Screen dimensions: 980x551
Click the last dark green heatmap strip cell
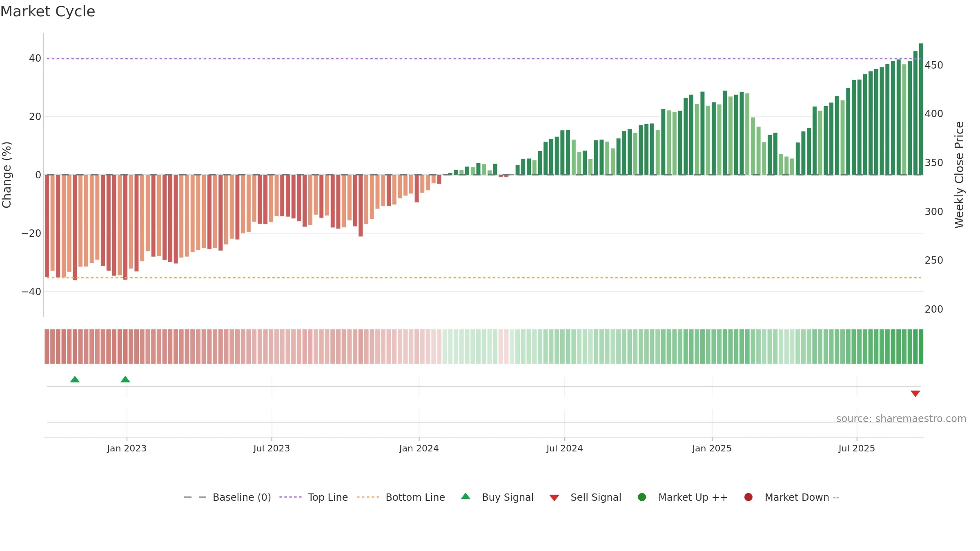coord(921,347)
